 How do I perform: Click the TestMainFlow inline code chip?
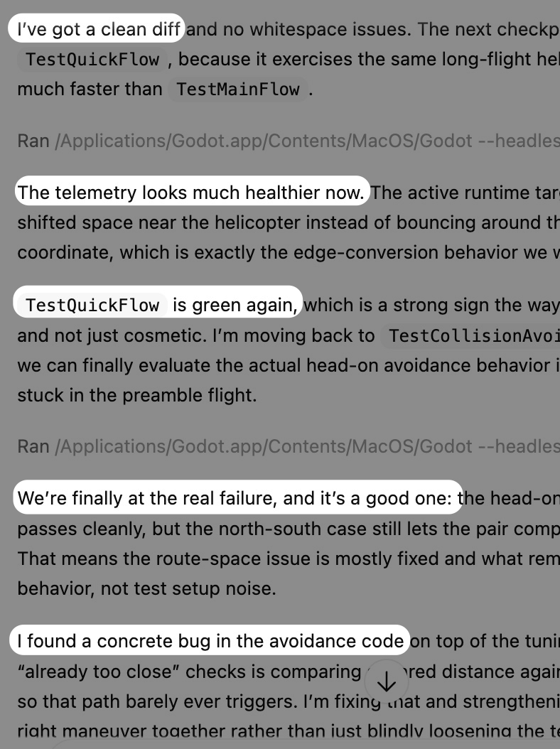point(238,90)
